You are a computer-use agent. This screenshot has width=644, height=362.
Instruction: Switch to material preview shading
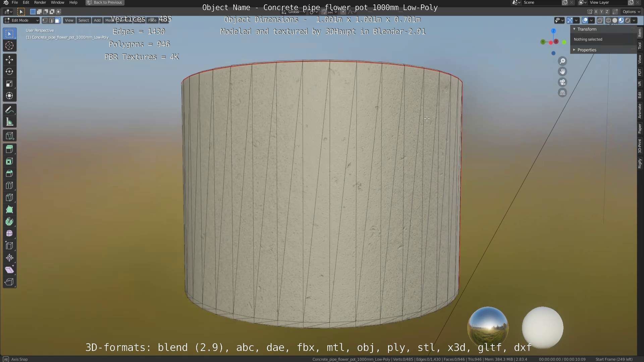(x=621, y=20)
